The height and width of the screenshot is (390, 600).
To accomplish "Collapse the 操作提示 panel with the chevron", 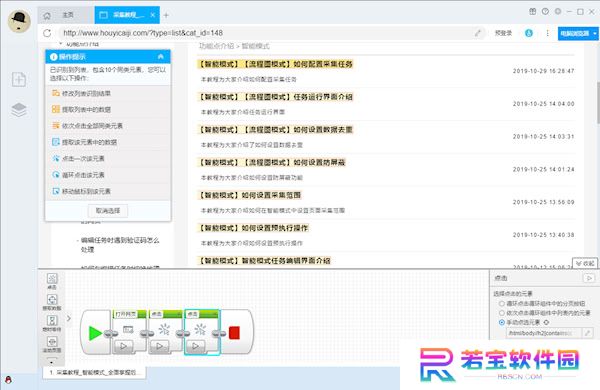I will 161,57.
